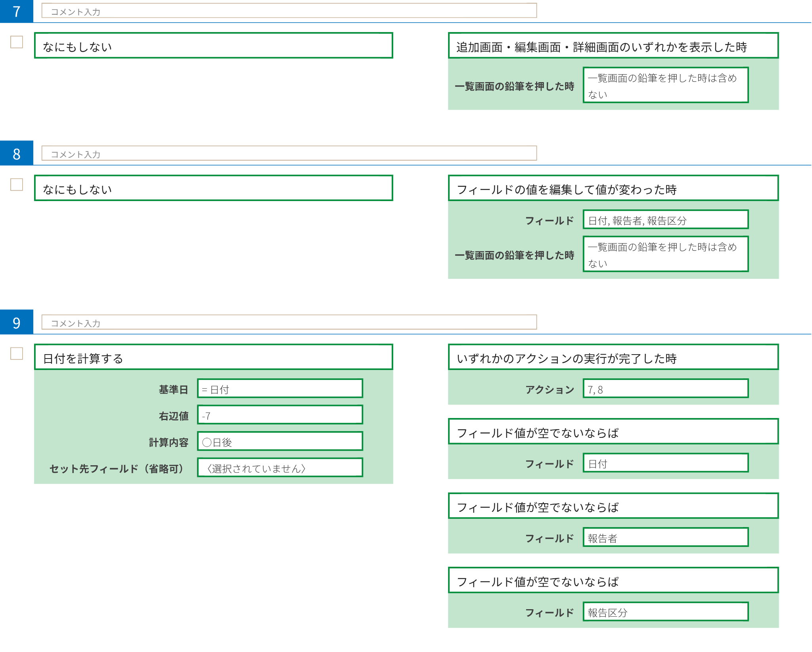Click the comment input field for row 7
812x652 pixels.
tap(289, 11)
